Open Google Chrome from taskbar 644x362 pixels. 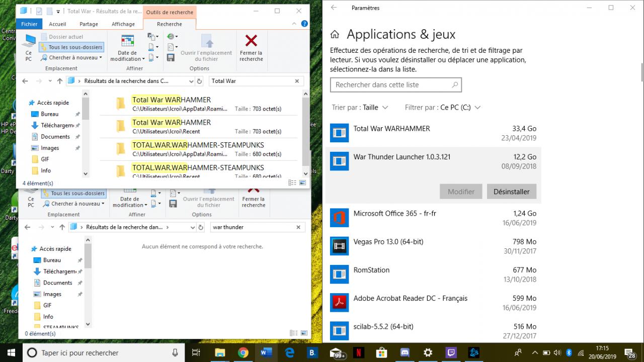point(243,353)
